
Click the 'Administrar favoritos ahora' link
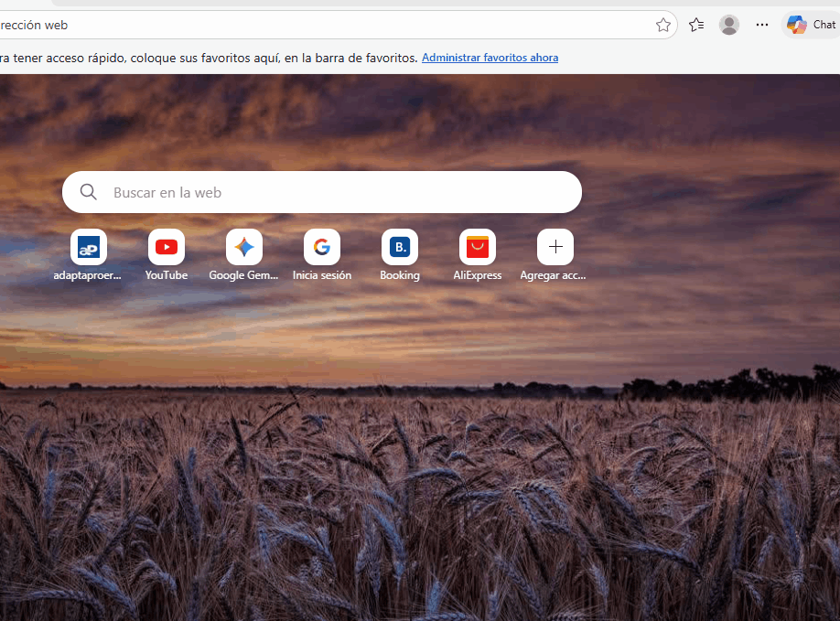coord(490,58)
